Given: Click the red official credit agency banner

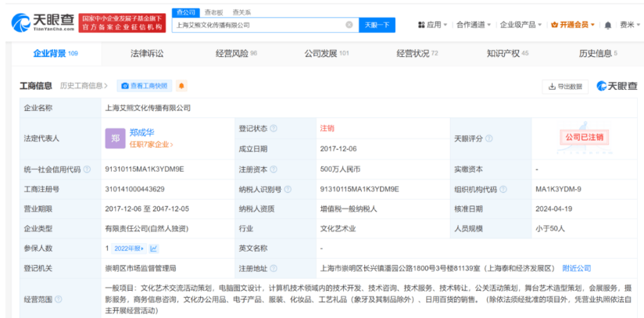Looking at the screenshot, I should point(122,23).
